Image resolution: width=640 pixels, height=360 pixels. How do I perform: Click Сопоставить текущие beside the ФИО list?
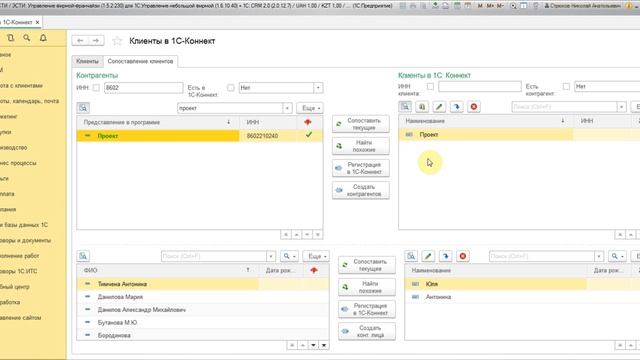pyautogui.click(x=367, y=265)
